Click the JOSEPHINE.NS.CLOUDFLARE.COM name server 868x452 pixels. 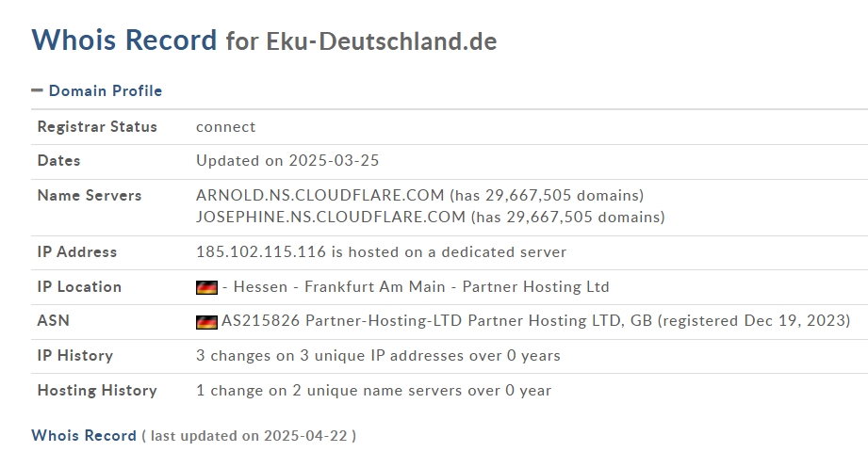click(x=331, y=217)
